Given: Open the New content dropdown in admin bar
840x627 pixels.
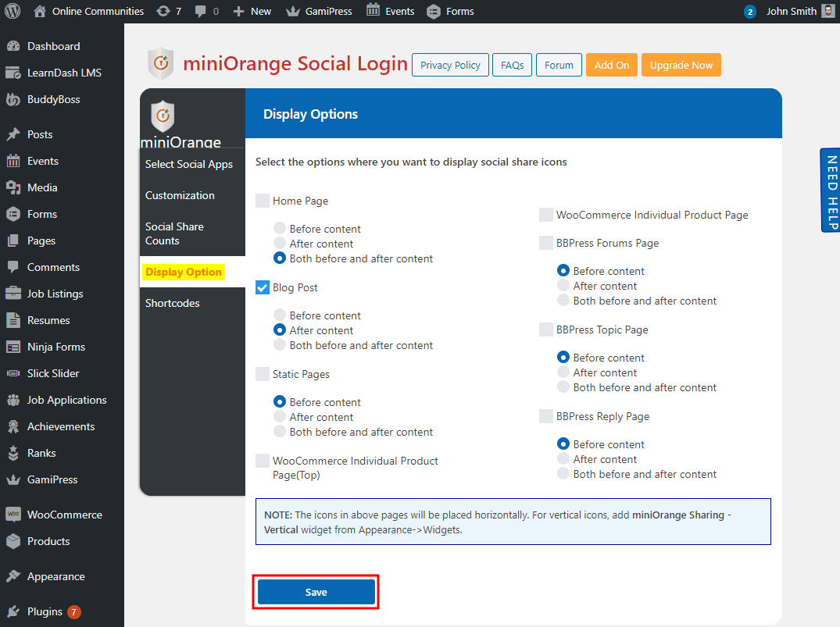Looking at the screenshot, I should [252, 11].
